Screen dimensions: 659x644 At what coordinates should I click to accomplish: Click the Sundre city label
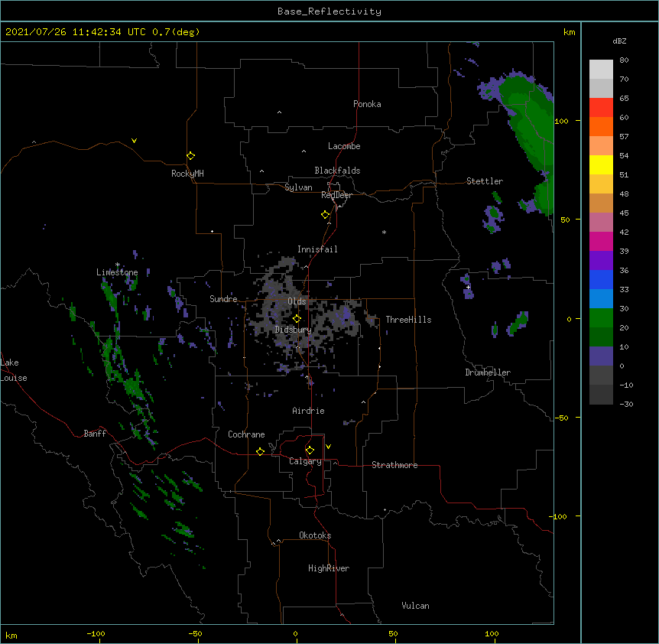[x=223, y=299]
